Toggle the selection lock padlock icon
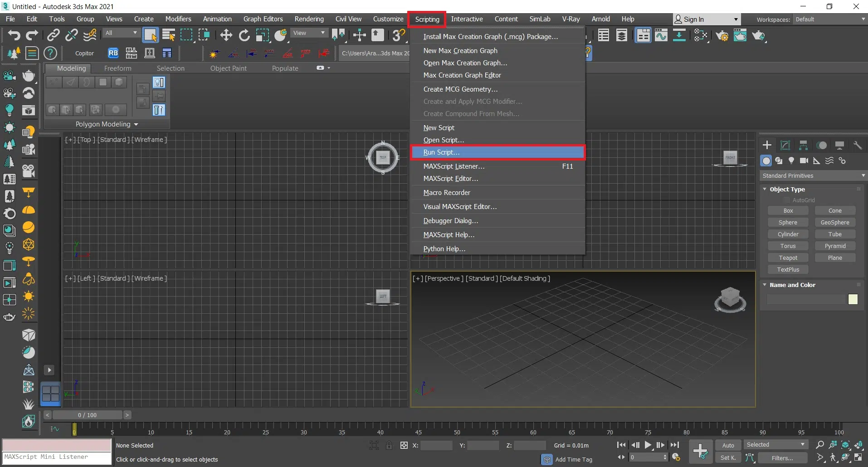This screenshot has height=467, width=868. [x=389, y=445]
